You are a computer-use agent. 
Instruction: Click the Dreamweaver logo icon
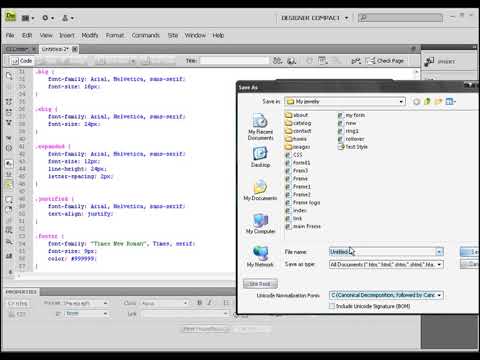pyautogui.click(x=11, y=17)
